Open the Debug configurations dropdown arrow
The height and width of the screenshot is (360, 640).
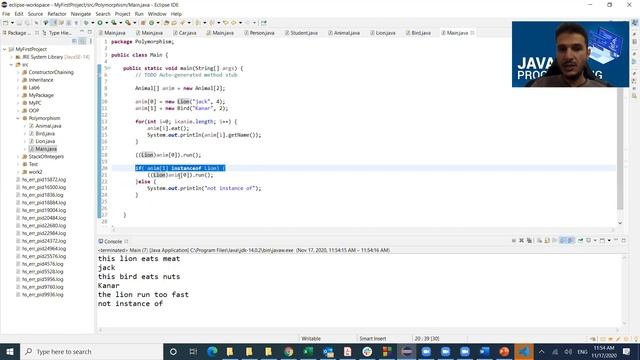pyautogui.click(x=93, y=23)
